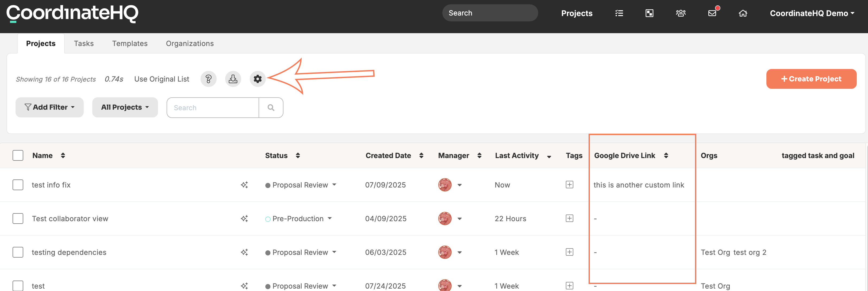This screenshot has height=291, width=868.
Task: Change status Proposal Review for test info fix
Action: (301, 185)
